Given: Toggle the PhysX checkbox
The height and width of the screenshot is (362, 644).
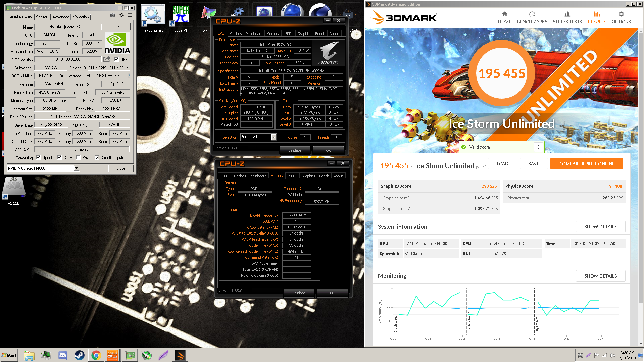Looking at the screenshot, I should [x=78, y=158].
